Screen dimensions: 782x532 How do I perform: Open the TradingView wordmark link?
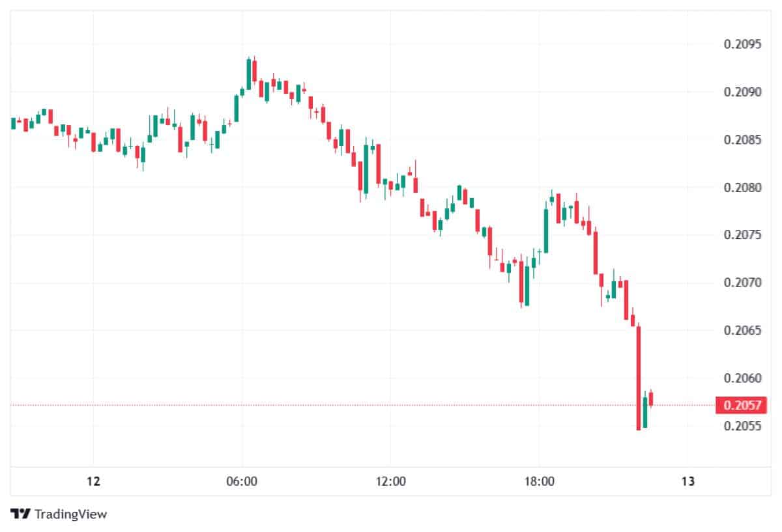tap(70, 514)
